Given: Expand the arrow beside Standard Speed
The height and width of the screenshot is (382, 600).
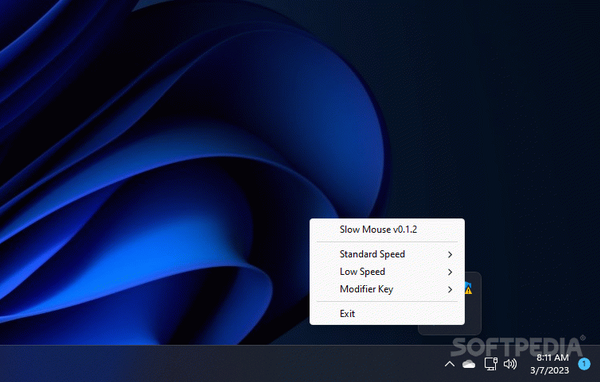Looking at the screenshot, I should [x=450, y=255].
